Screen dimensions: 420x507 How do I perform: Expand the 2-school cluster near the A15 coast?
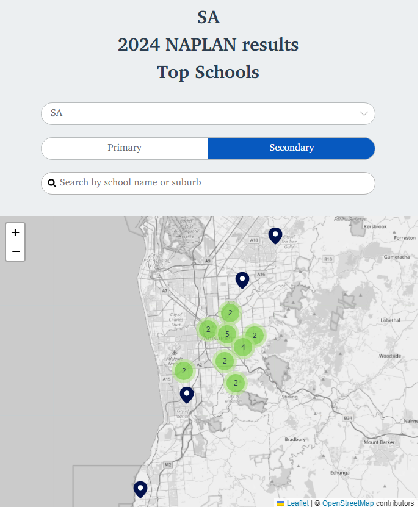pyautogui.click(x=184, y=370)
